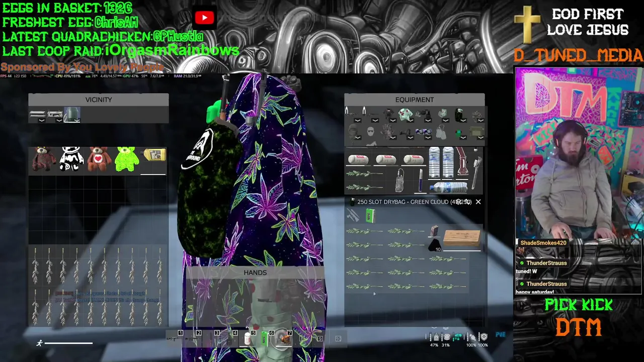Screen dimensions: 644x362
Task: Select hotbar slot 7 item
Action: coord(284,339)
